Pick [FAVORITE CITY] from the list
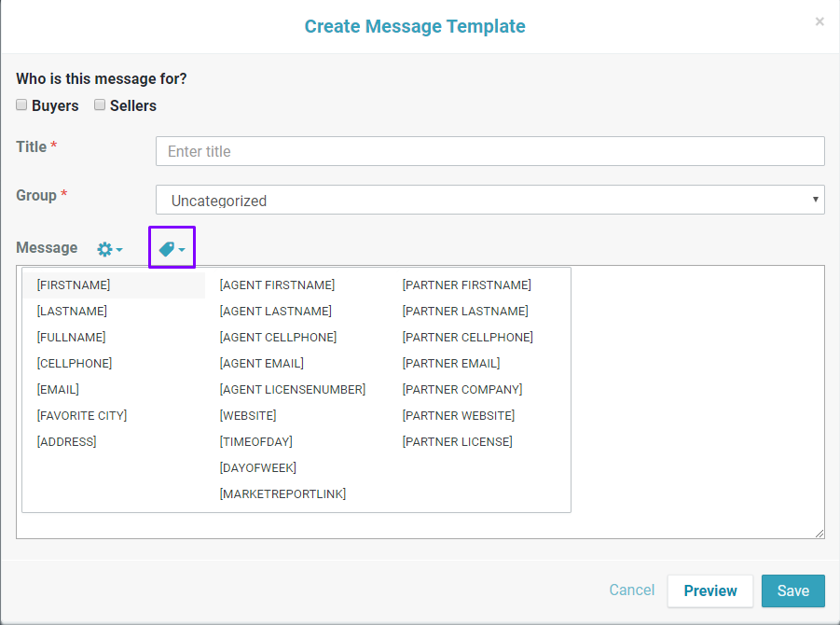 (82, 415)
